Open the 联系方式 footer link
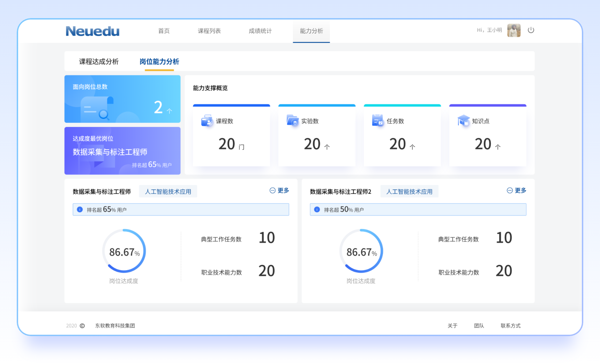 (x=510, y=326)
